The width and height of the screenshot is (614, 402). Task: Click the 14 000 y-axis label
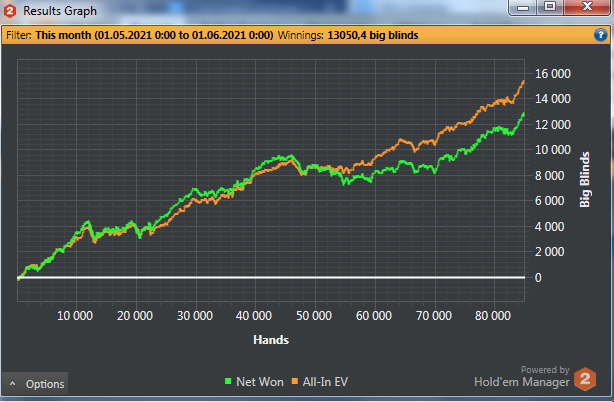tap(553, 99)
